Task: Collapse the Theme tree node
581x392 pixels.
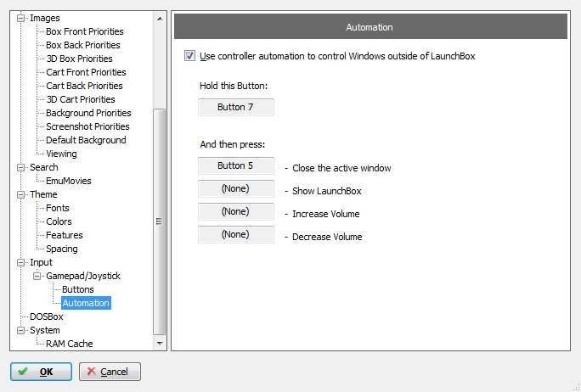Action: click(x=21, y=194)
